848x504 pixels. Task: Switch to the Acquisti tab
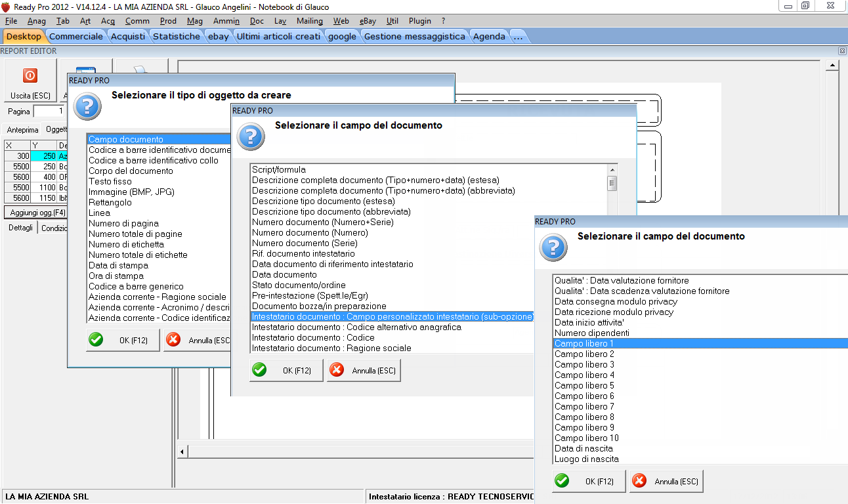coord(128,36)
